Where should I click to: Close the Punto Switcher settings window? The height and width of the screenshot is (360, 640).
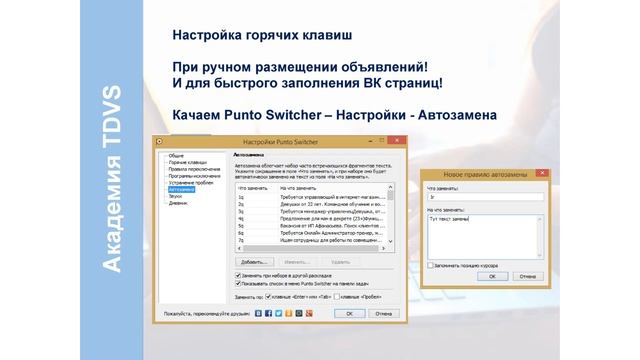click(x=396, y=140)
